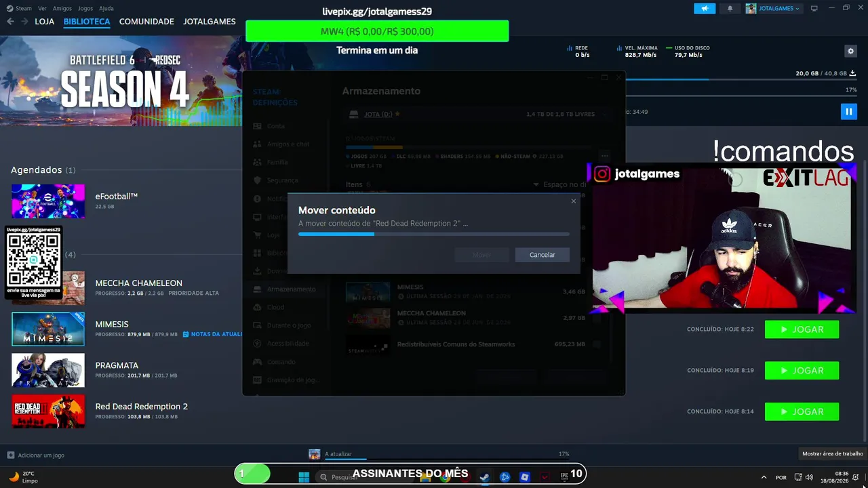Click the A atualizar download status
The height and width of the screenshot is (488, 868).
[338, 454]
